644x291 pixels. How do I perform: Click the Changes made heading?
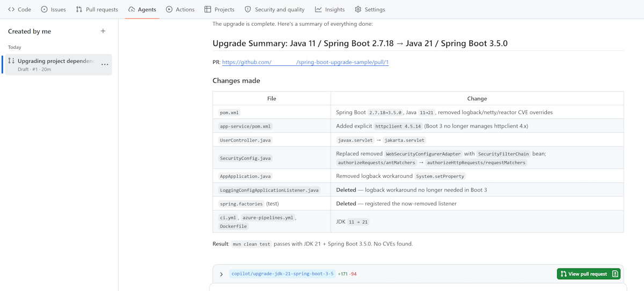pos(236,81)
